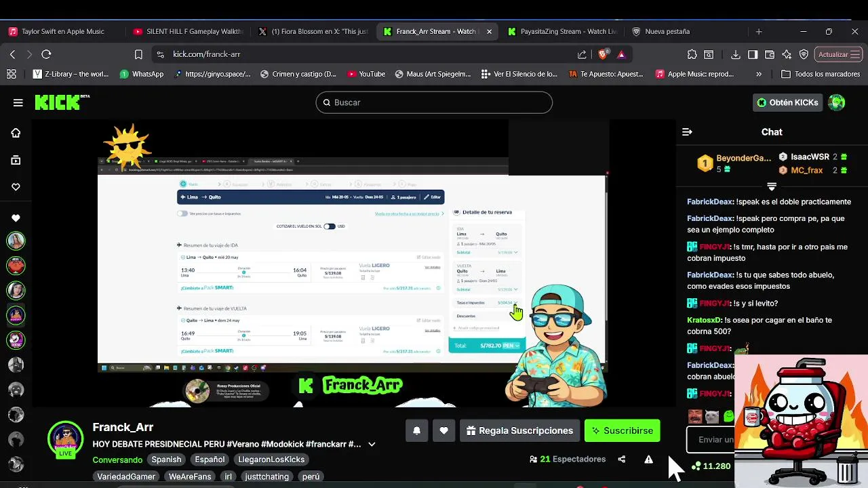This screenshot has height=488, width=868.
Task: Open the Actualizar browser menu
Action: tap(839, 54)
